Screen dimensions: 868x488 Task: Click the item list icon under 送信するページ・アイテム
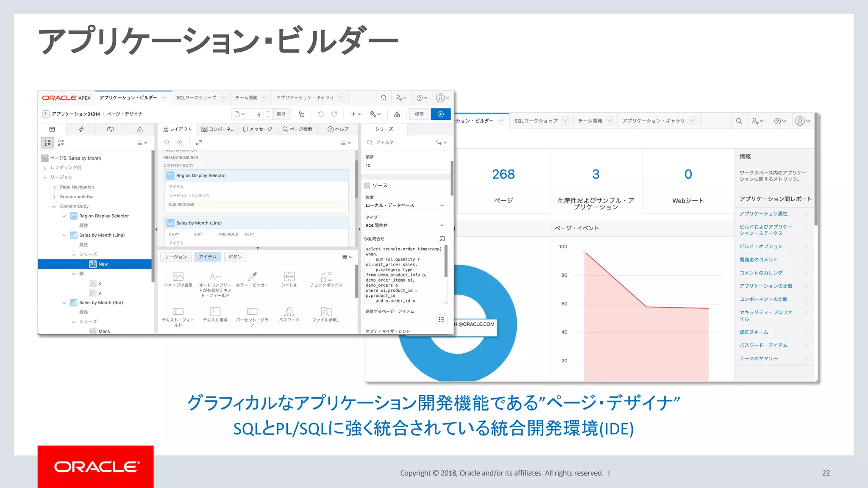click(441, 319)
